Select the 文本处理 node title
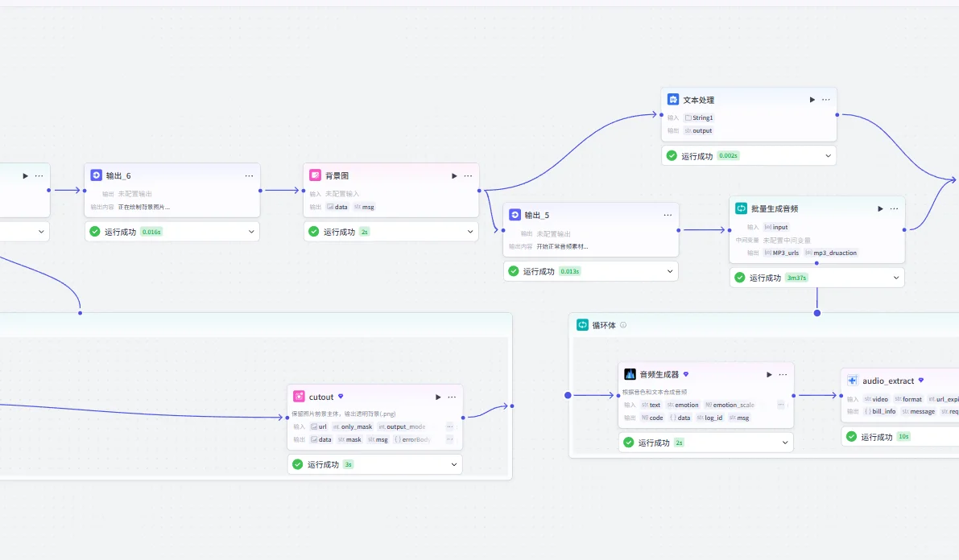This screenshot has width=959, height=560. 698,100
